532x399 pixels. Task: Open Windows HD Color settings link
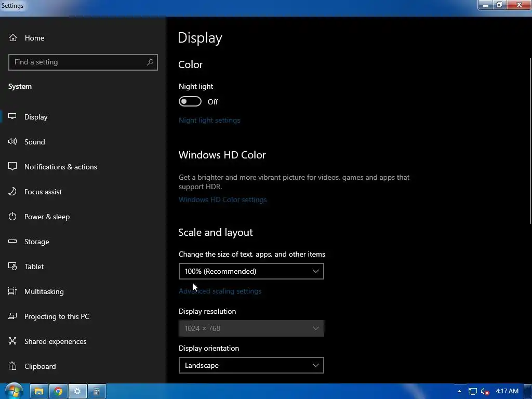click(222, 199)
